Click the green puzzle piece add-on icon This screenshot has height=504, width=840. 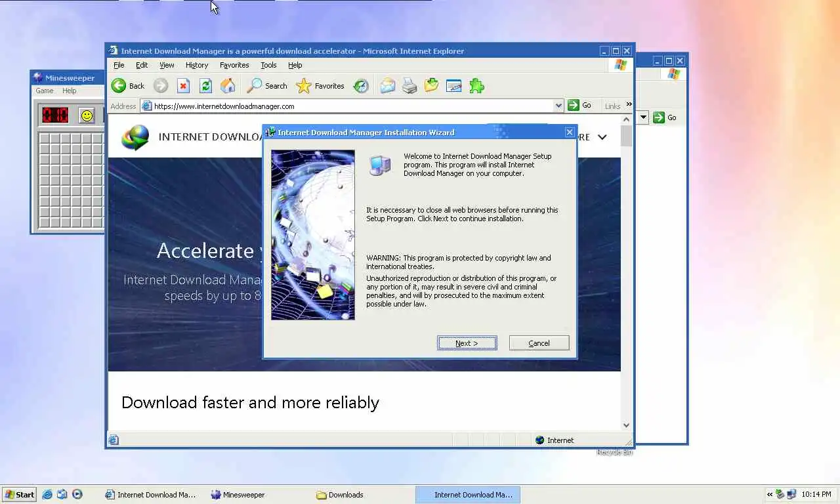[476, 86]
